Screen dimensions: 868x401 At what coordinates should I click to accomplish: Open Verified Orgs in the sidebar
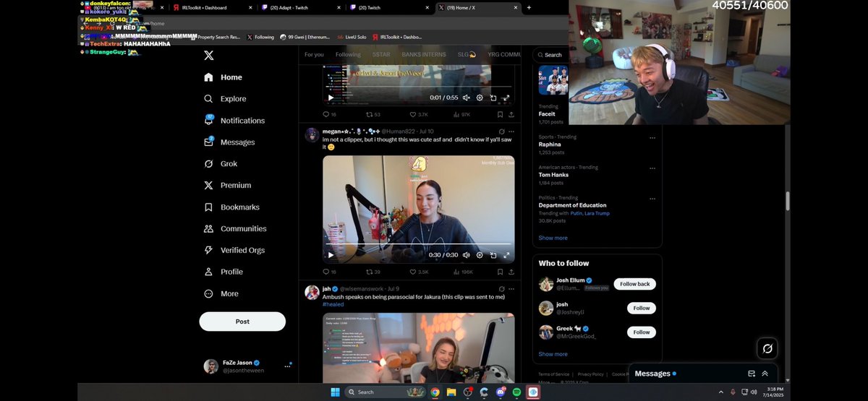pos(234,250)
